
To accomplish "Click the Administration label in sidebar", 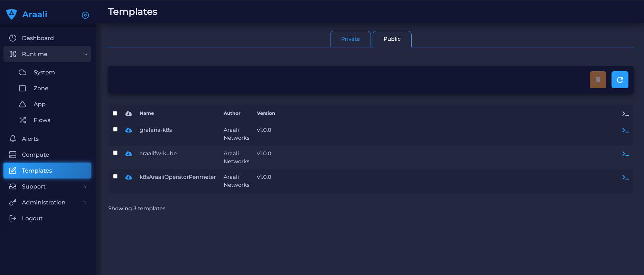I will pos(44,202).
